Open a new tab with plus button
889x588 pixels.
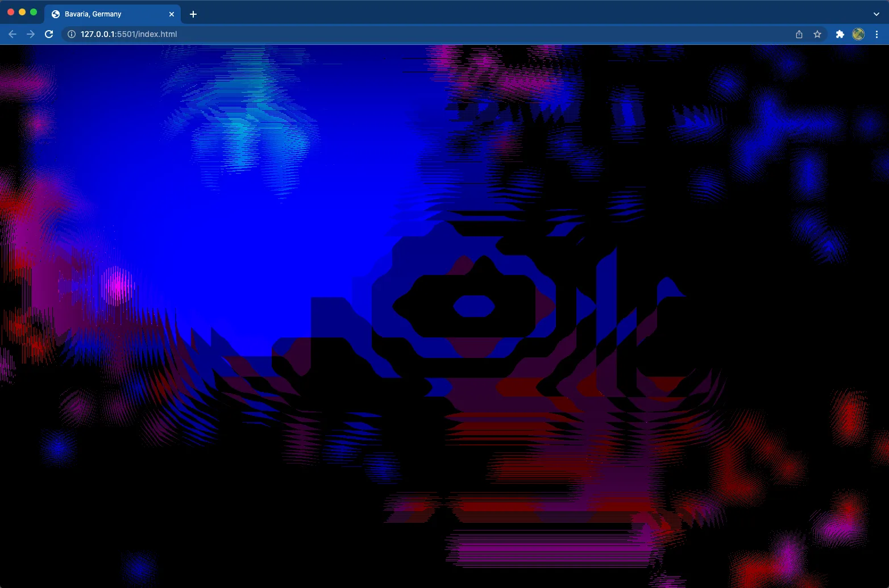pyautogui.click(x=193, y=14)
